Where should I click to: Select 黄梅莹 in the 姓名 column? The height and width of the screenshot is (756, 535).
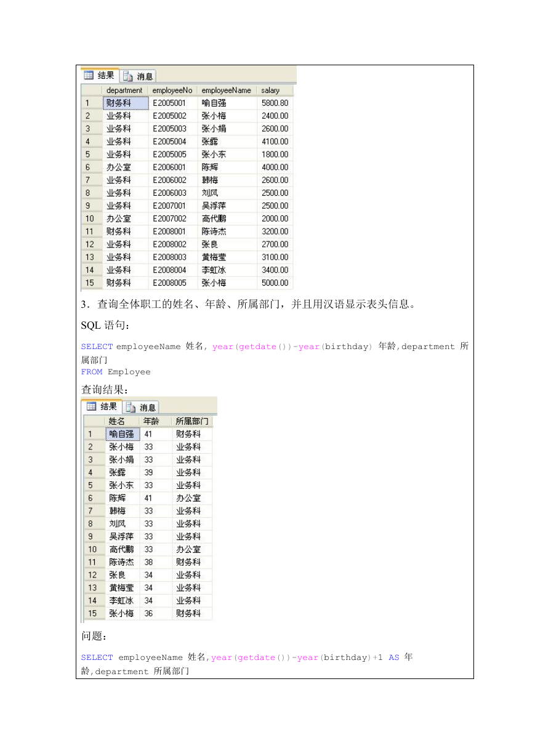122,588
